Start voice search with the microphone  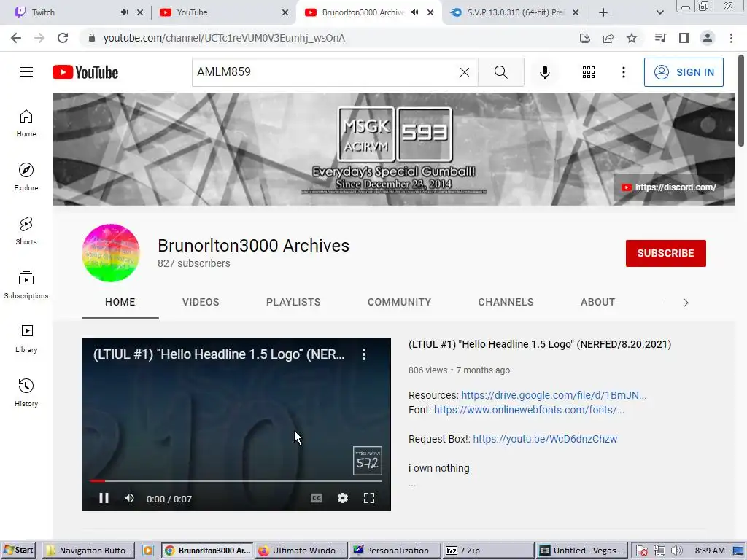tap(544, 72)
